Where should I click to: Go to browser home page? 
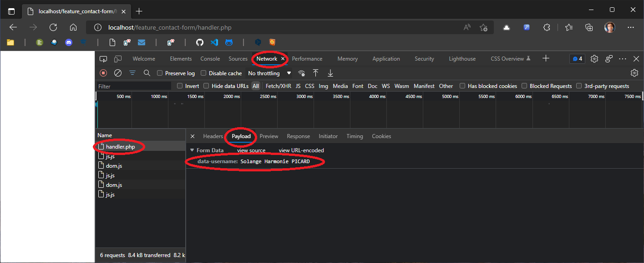click(73, 27)
